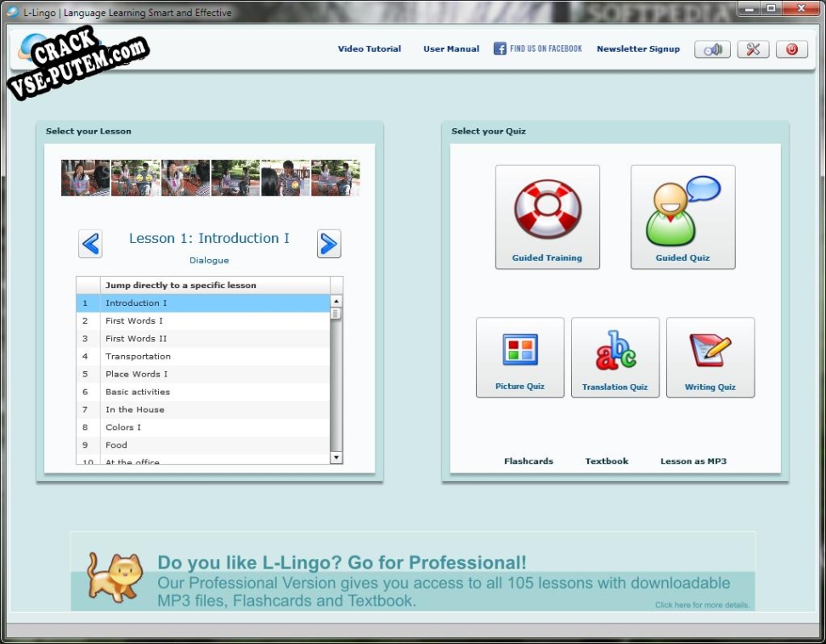Screen dimensions: 826x644
Task: Start the Writing Quiz
Action: 710,357
